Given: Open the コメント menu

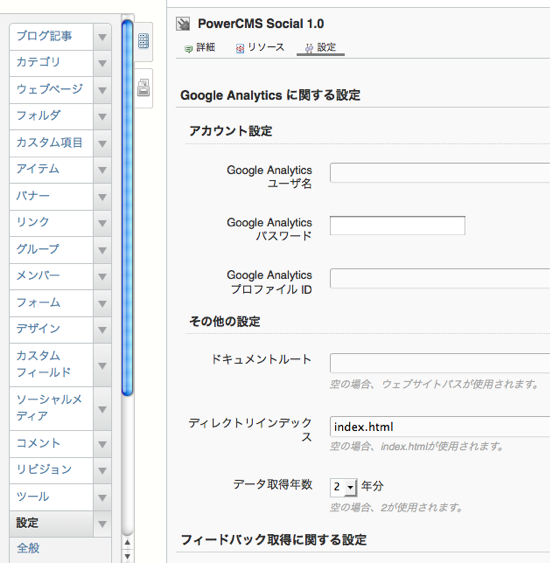Looking at the screenshot, I should coord(52,444).
